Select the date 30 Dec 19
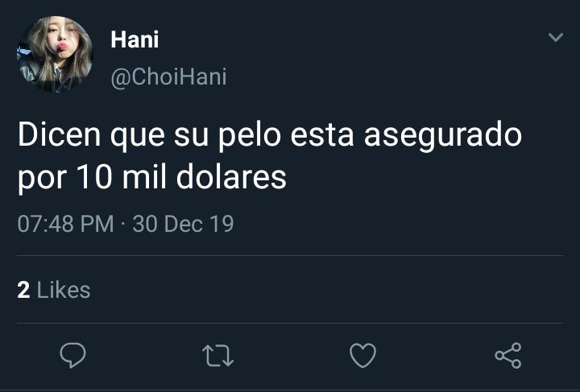 pyautogui.click(x=183, y=224)
